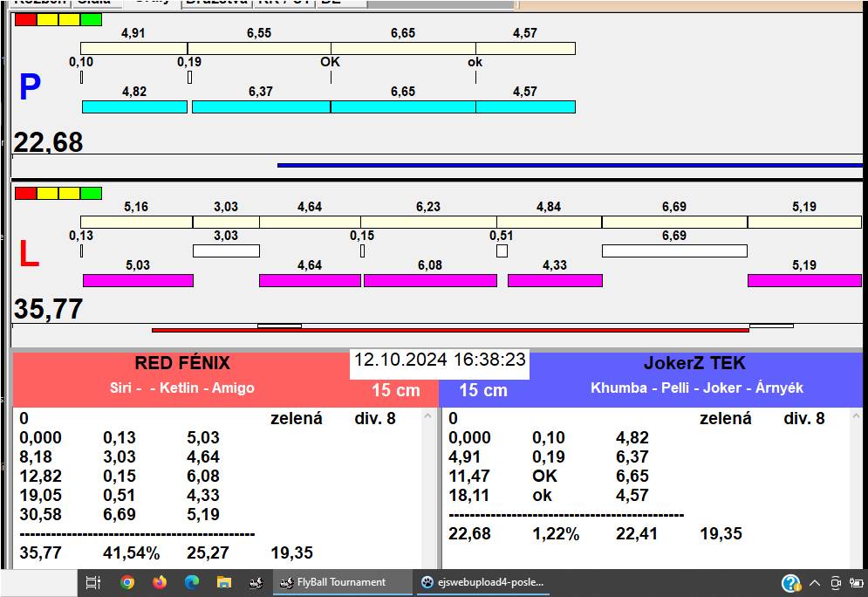
Task: Click the green start light in lane L
Action: [x=91, y=193]
